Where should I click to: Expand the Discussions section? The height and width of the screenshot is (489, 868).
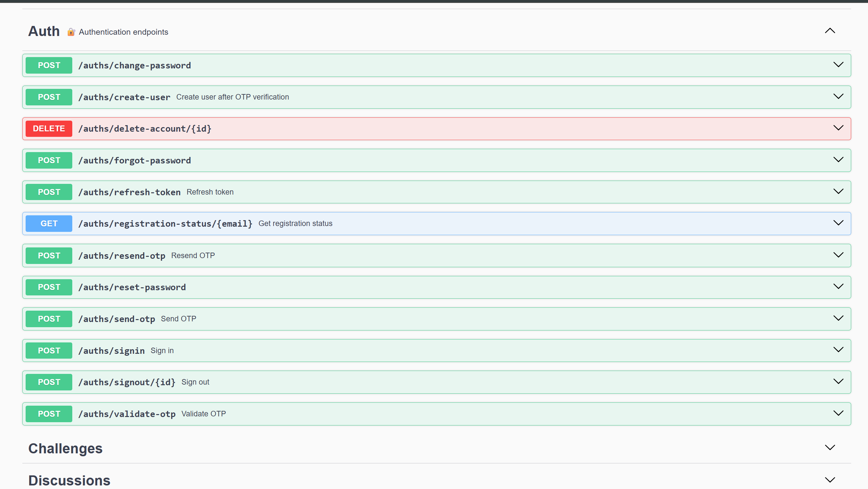[829, 480]
